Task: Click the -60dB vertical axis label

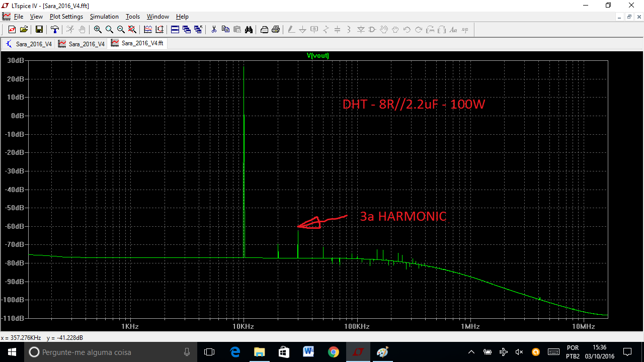Action: click(x=14, y=226)
